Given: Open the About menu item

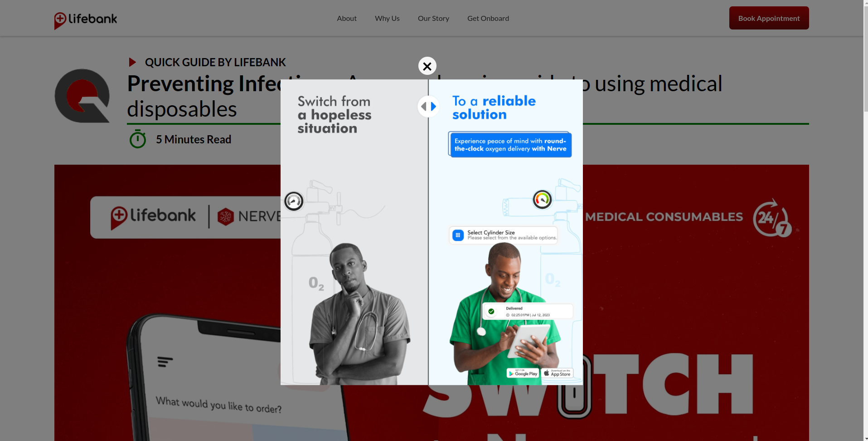Looking at the screenshot, I should [346, 18].
